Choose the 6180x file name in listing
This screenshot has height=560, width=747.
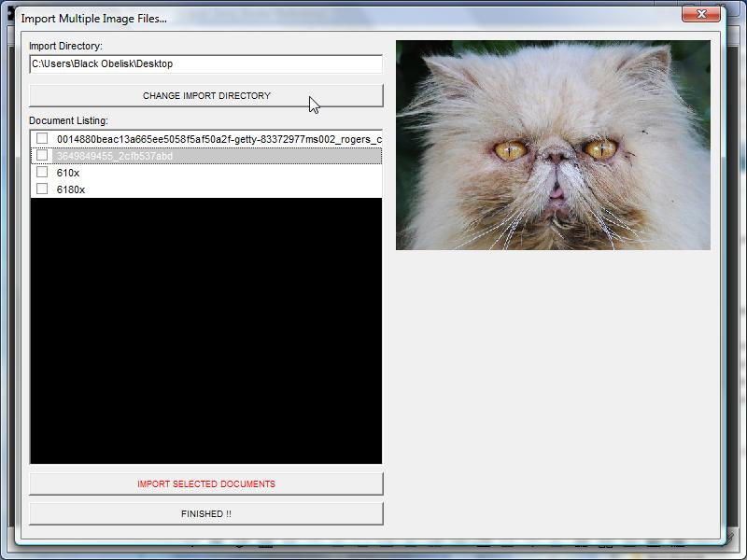click(x=71, y=189)
